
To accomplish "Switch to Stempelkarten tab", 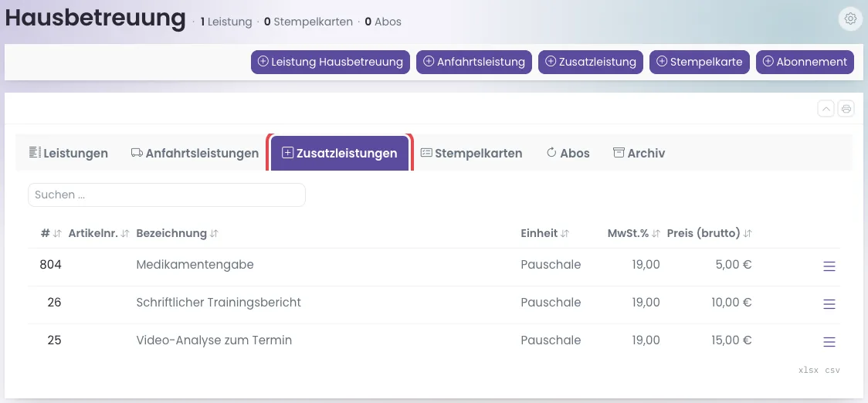I will point(472,154).
